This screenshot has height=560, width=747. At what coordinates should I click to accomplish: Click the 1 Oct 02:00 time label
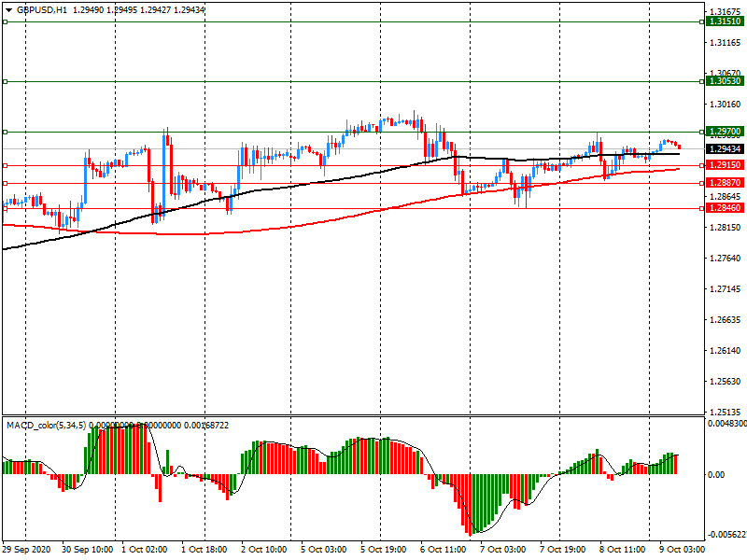pos(145,550)
